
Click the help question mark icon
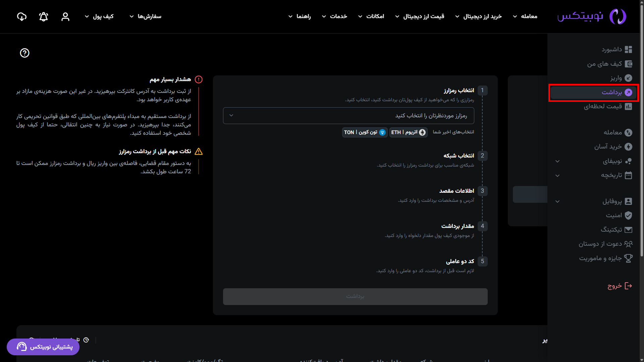pos(24,53)
